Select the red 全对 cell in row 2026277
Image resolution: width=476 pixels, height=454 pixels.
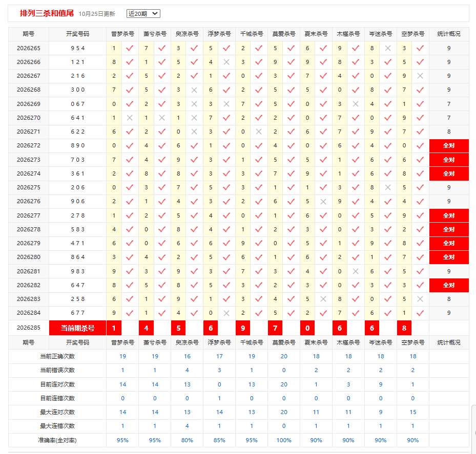pos(449,215)
